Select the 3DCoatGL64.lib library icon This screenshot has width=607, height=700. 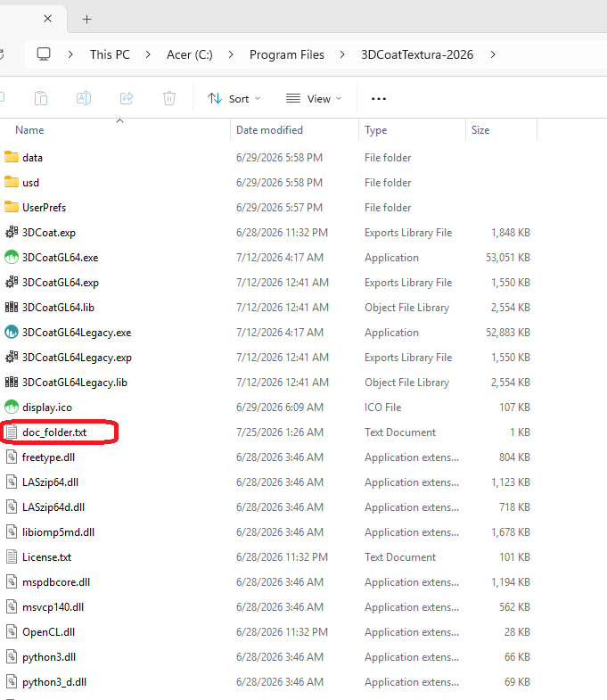point(12,307)
